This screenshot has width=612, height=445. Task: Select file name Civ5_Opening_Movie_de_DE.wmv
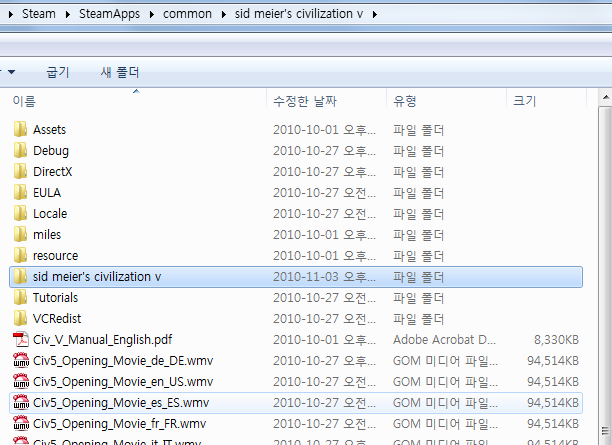tap(123, 361)
